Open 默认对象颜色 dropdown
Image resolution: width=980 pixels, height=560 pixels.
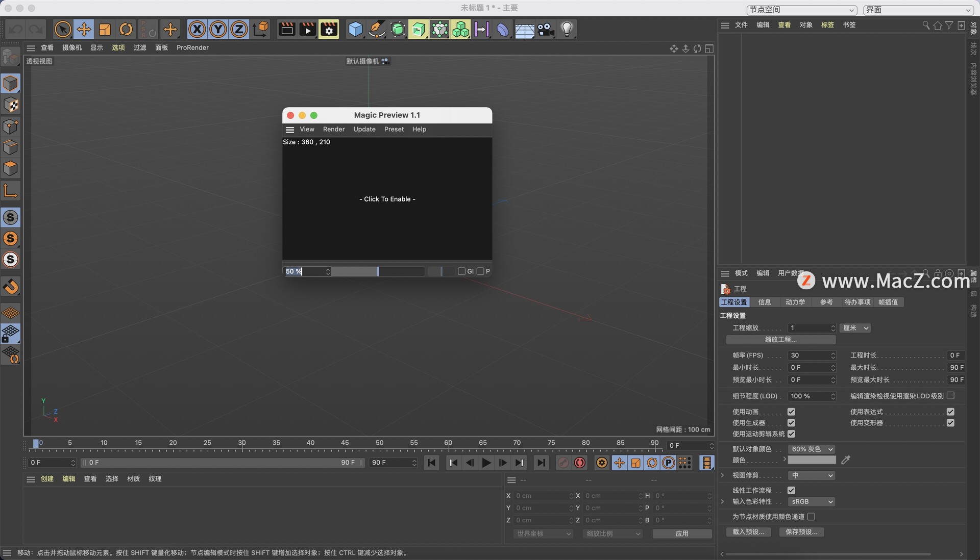(812, 449)
